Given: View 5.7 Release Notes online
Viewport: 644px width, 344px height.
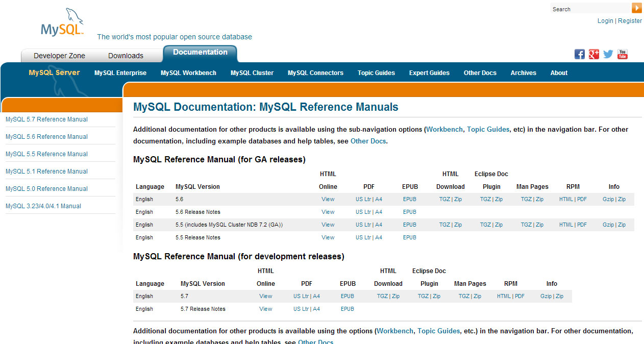Looking at the screenshot, I should click(266, 309).
